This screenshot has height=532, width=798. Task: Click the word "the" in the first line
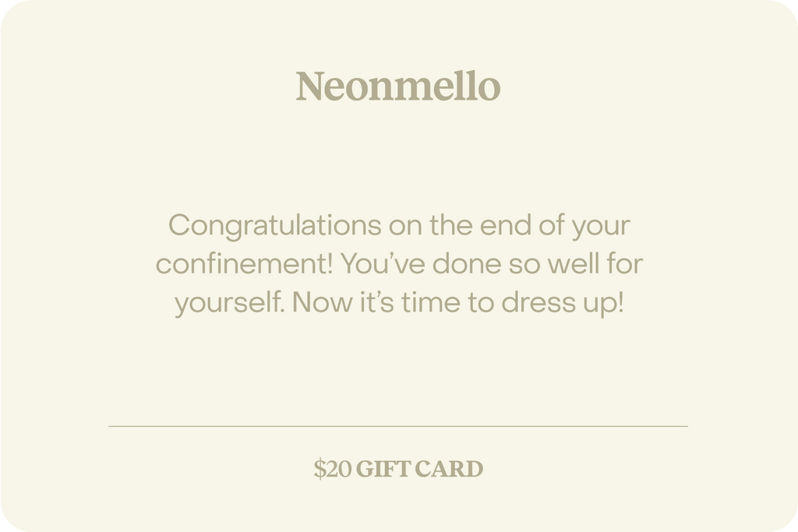451,226
